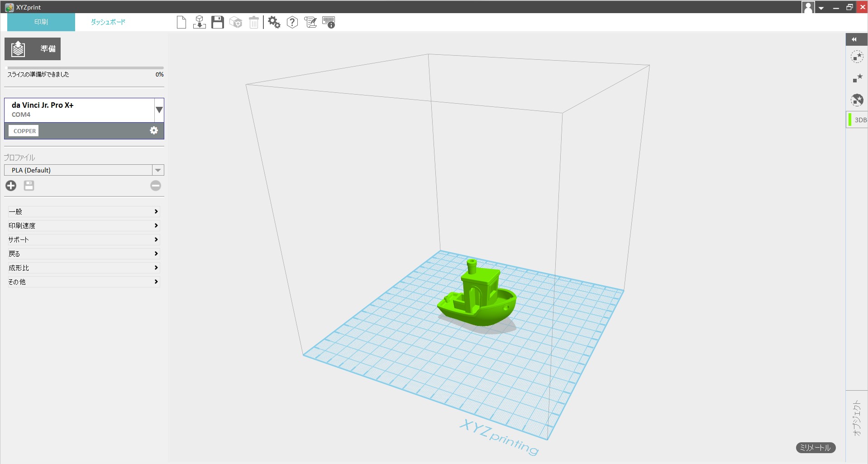This screenshot has height=464, width=868.
Task: Add a new profile with plus icon
Action: (11, 186)
